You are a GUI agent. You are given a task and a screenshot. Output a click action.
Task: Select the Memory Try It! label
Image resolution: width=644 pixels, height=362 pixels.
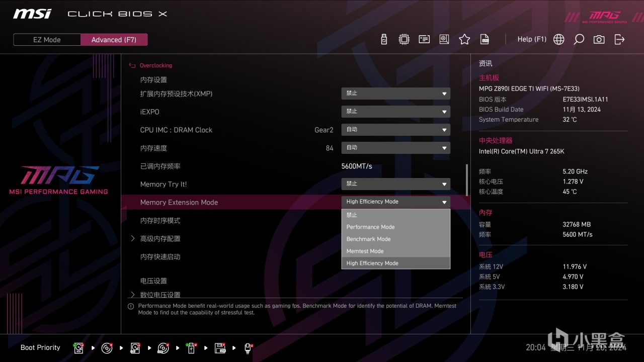click(163, 184)
